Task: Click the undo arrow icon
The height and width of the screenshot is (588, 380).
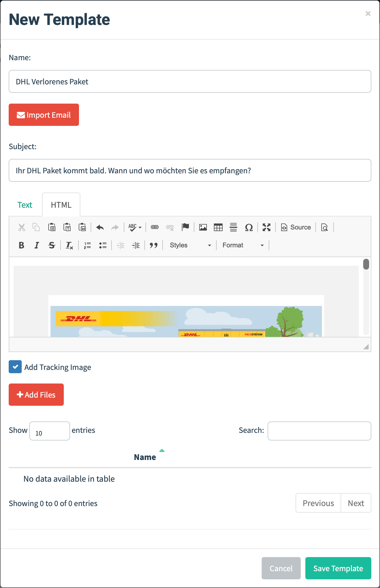Action: point(100,227)
